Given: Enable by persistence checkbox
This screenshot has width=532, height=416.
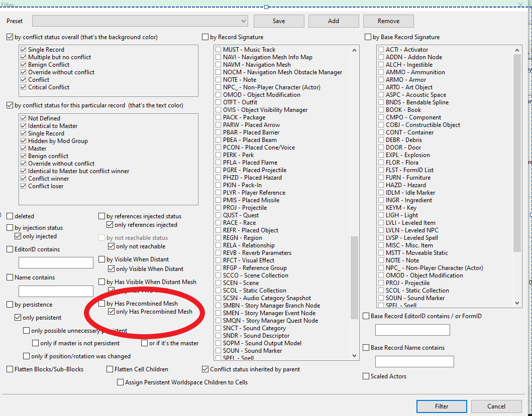Looking at the screenshot, I should (10, 305).
